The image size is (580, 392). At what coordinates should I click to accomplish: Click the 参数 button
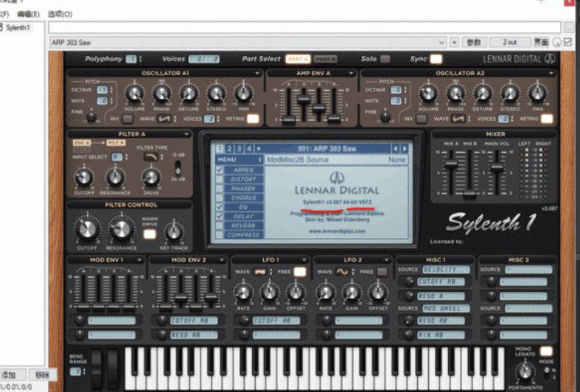pyautogui.click(x=474, y=43)
